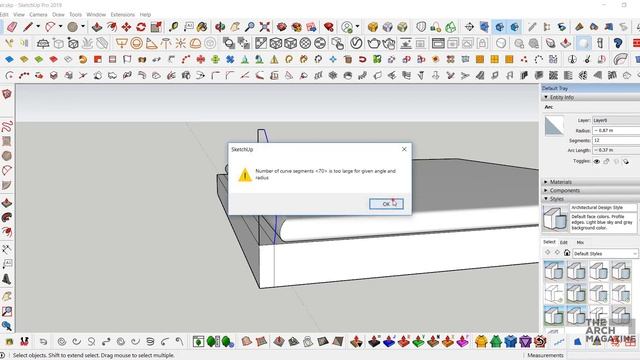Toggle the Hidden eye in Entity Info
The width and height of the screenshot is (640, 360).
pos(597,161)
